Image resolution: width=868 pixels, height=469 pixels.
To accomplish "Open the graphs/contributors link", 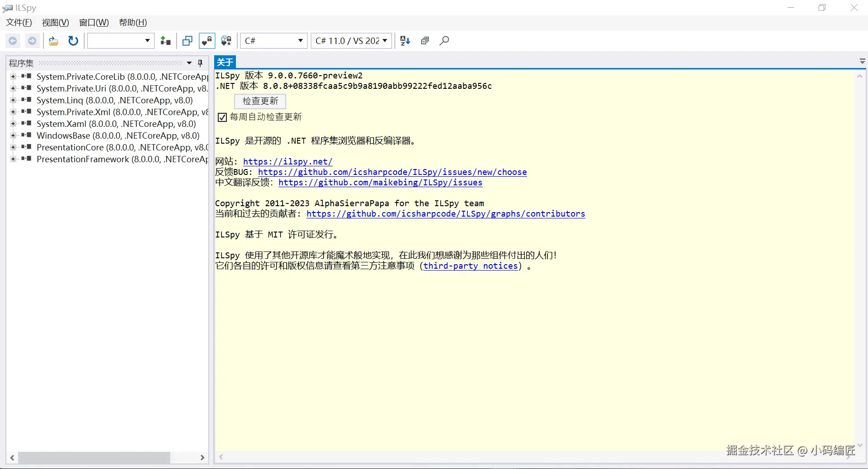I will [446, 214].
